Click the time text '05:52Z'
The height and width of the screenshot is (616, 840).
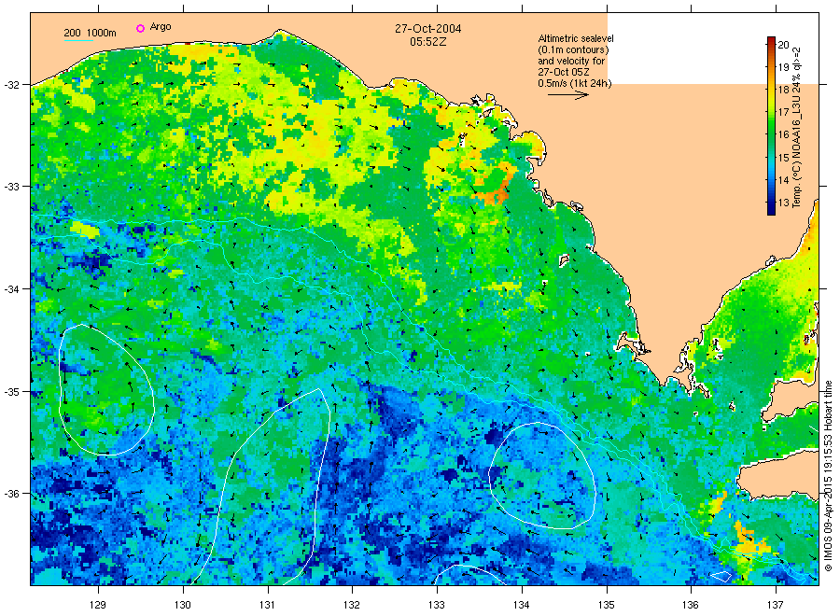click(427, 41)
